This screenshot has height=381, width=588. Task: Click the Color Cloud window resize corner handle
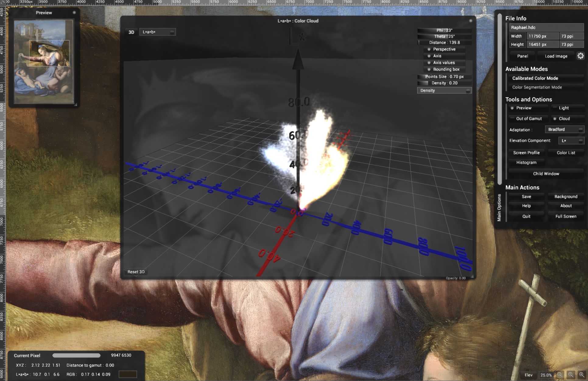click(472, 277)
